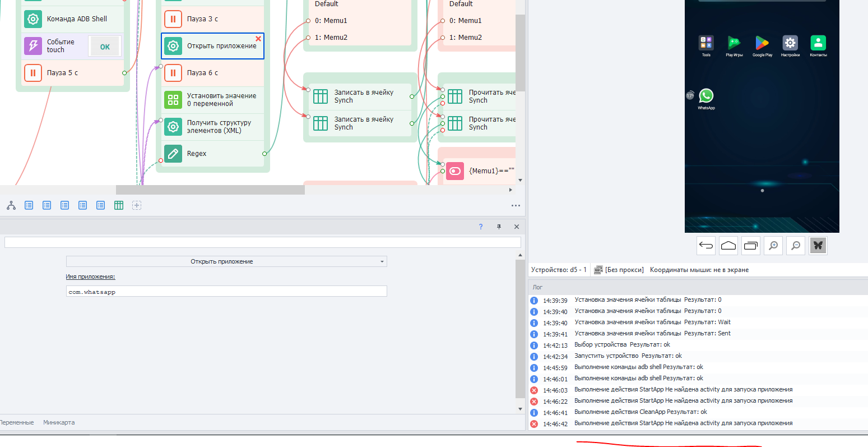Zoom in the emulator view

[x=773, y=245]
